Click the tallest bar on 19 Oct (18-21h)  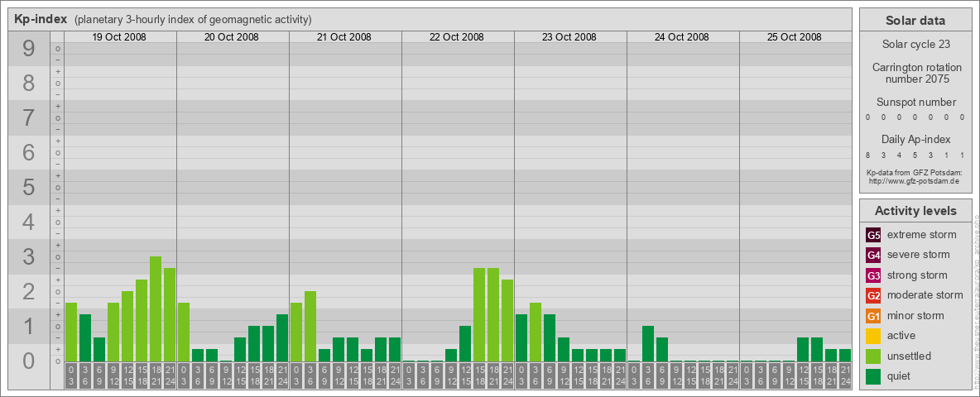(156, 309)
